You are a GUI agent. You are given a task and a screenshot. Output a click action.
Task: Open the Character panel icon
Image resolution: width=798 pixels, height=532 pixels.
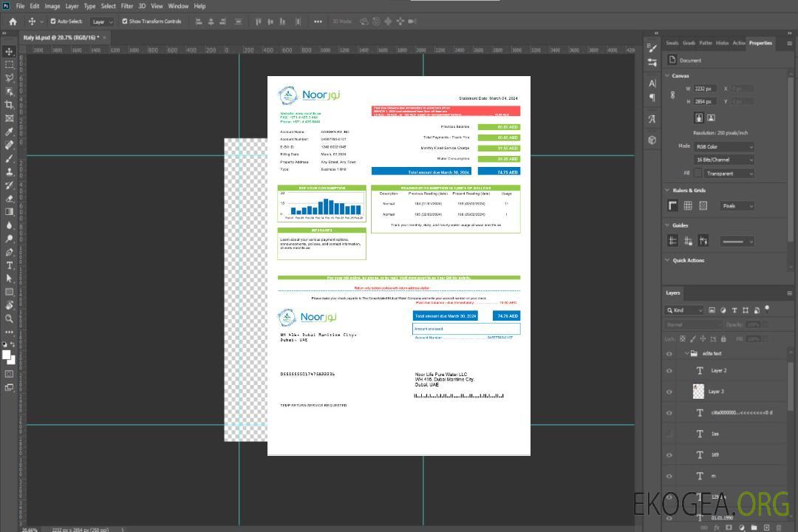point(652,83)
